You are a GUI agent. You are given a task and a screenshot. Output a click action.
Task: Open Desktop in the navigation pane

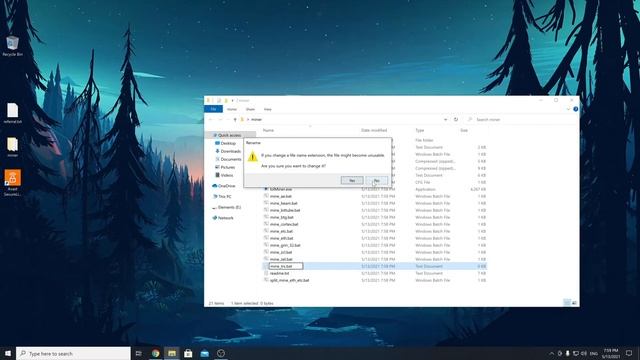(x=228, y=143)
